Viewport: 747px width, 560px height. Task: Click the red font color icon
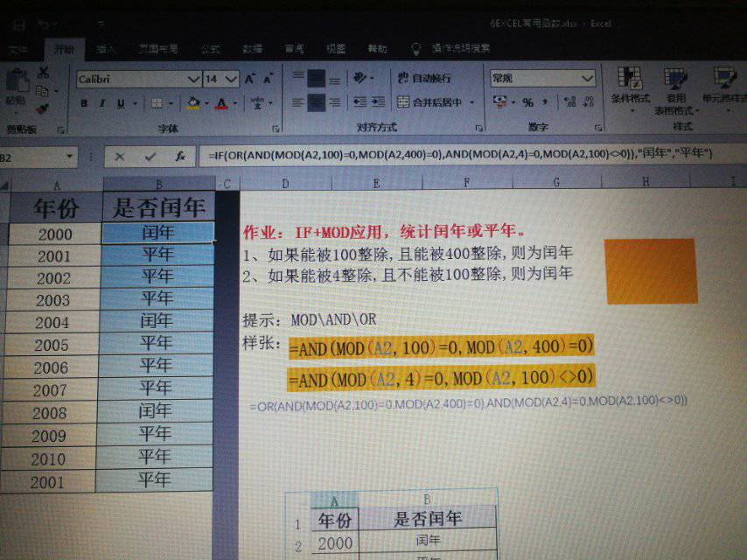221,103
